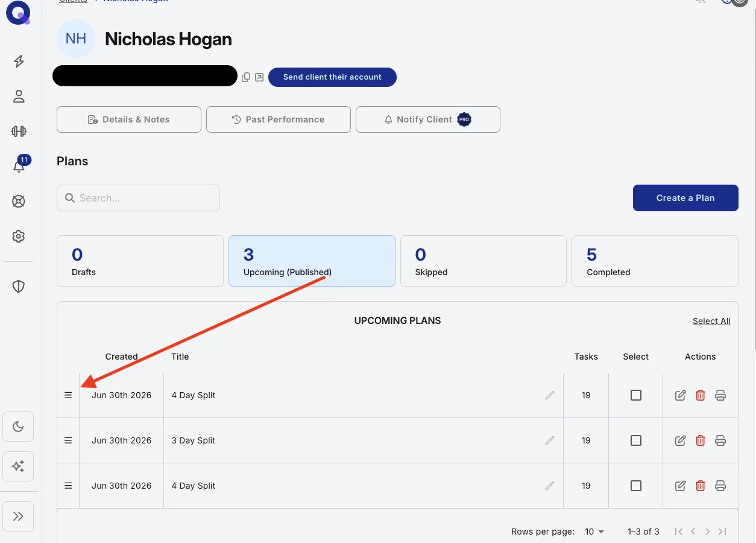
Task: Click the app logo in the sidebar
Action: (x=18, y=13)
